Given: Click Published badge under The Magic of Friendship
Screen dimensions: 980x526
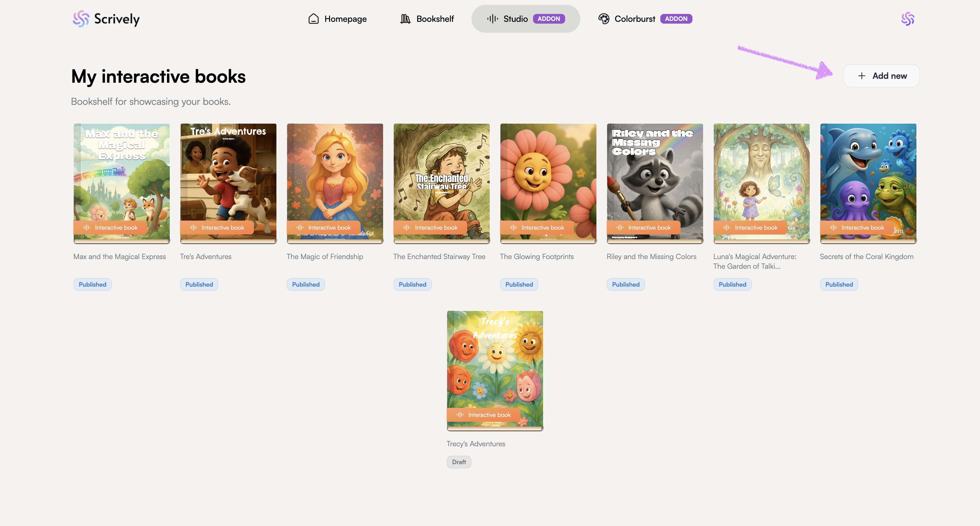Looking at the screenshot, I should pos(305,284).
